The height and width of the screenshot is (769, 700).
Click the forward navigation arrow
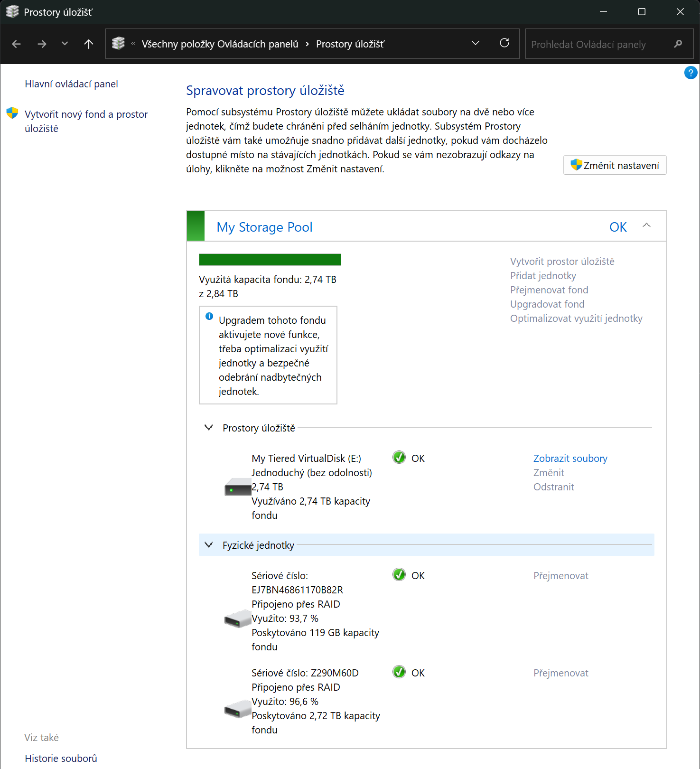pyautogui.click(x=42, y=44)
